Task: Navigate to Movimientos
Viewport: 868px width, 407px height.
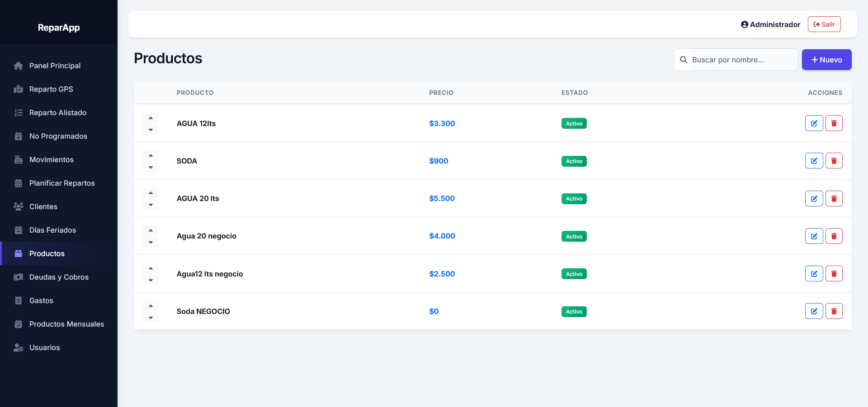Action: pos(59,159)
